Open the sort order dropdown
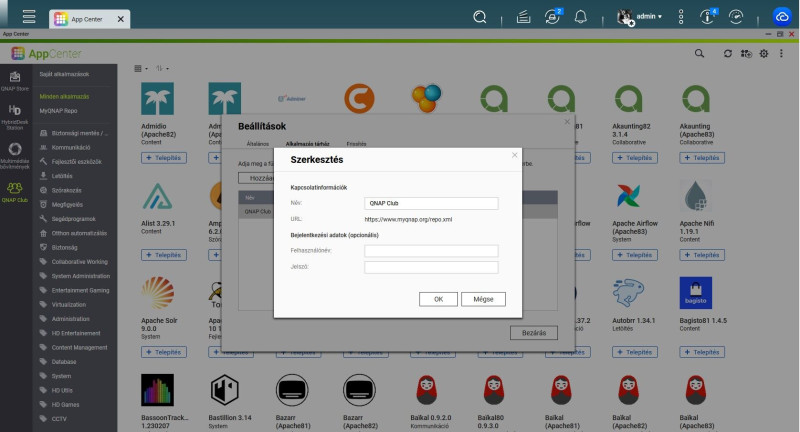Screen dimensions: 800x432 tap(162, 68)
